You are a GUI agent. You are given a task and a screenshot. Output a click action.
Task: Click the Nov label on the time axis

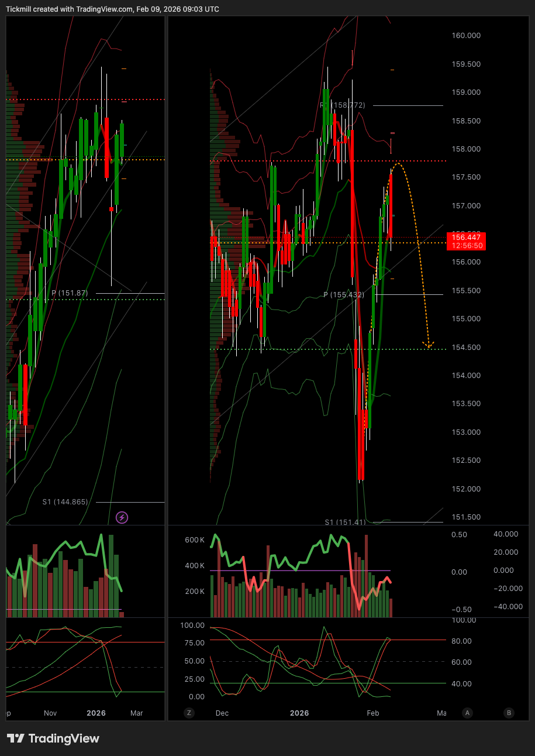click(50, 713)
